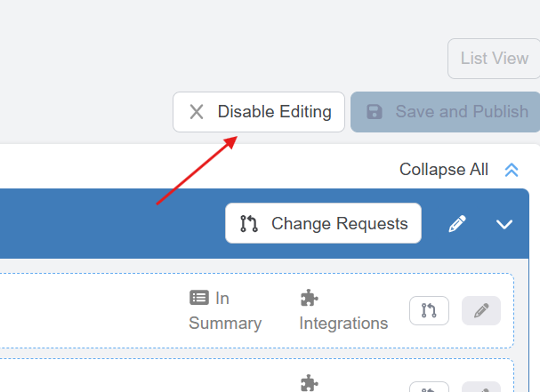Click the Disable Editing button

click(x=259, y=112)
